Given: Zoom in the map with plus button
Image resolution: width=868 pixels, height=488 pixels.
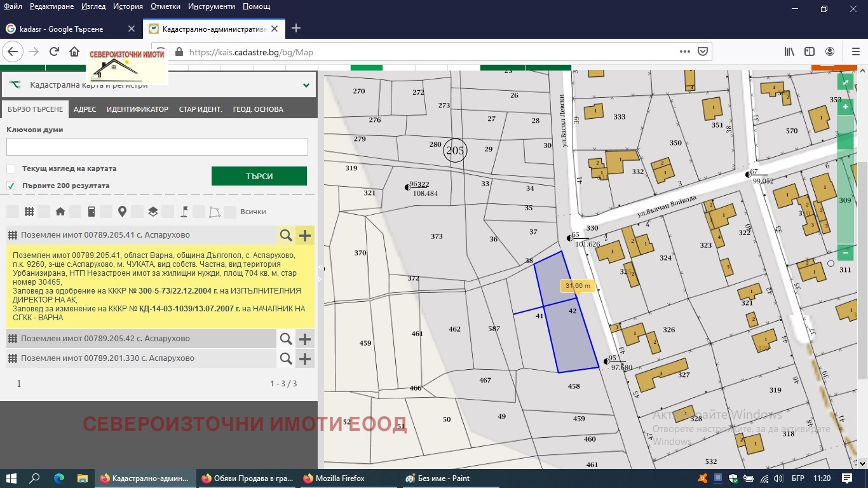Looking at the screenshot, I should [x=845, y=107].
